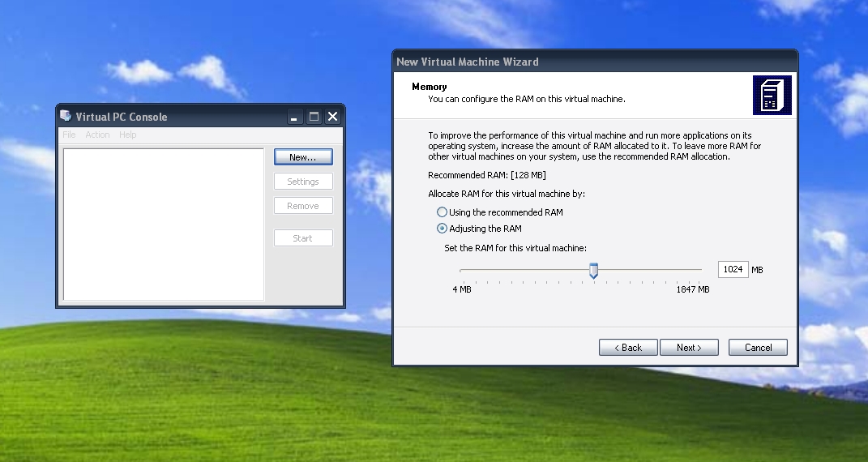Minimize the Virtual PC Console window
This screenshot has width=868, height=462.
[294, 117]
